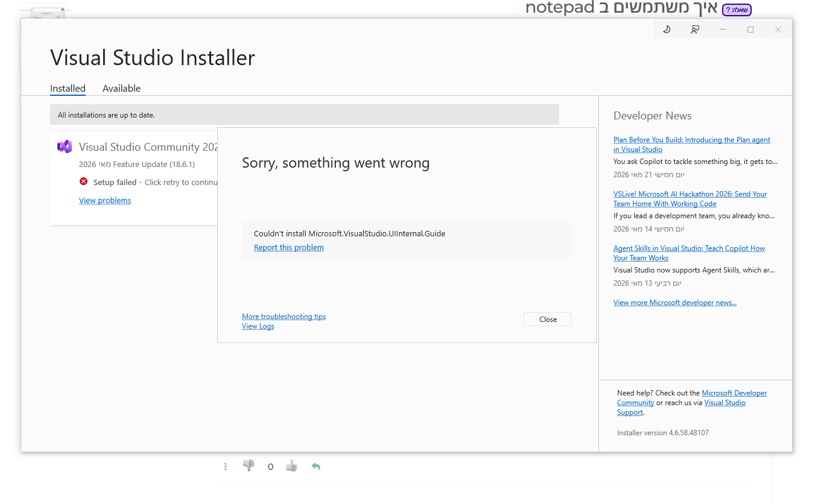Open the VSLive! Microsoft AI Hackathon 2026 article
Image resolution: width=818 pixels, height=504 pixels.
[x=690, y=199]
